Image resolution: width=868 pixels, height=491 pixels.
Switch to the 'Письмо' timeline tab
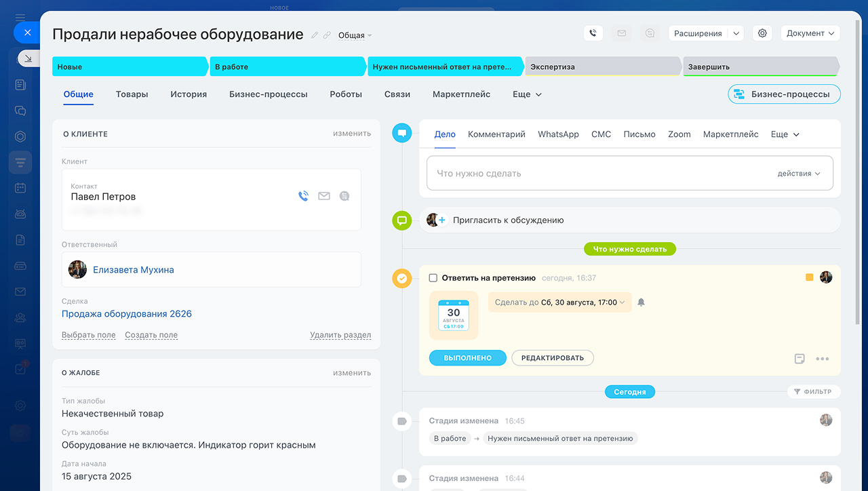coord(639,134)
